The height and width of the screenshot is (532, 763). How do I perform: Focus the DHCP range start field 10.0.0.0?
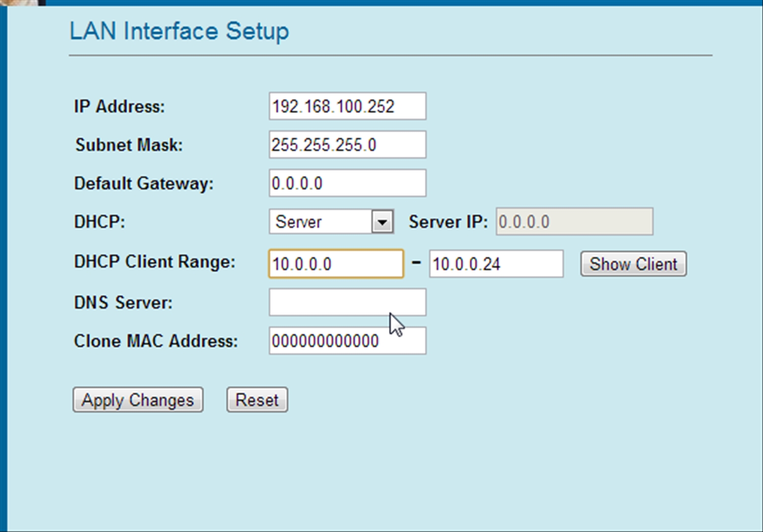336,264
